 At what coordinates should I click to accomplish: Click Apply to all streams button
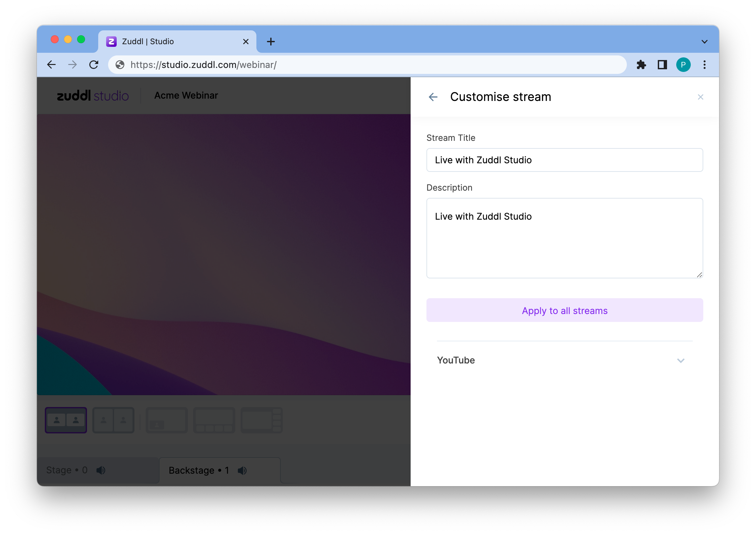tap(564, 310)
